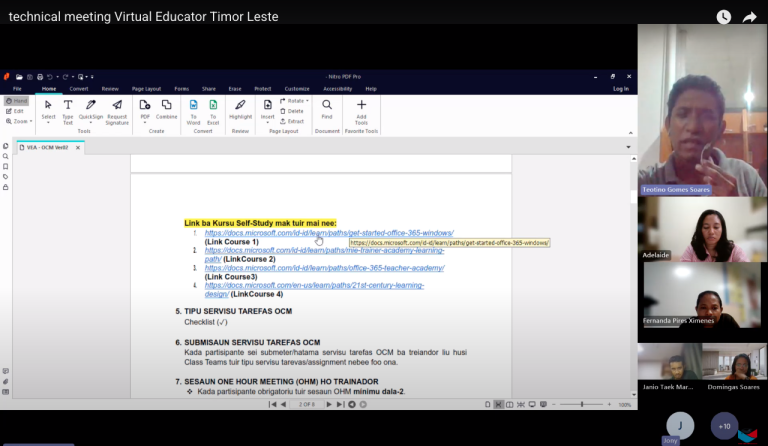768x446 pixels.
Task: Go to previous page arrow
Action: pyautogui.click(x=283, y=404)
